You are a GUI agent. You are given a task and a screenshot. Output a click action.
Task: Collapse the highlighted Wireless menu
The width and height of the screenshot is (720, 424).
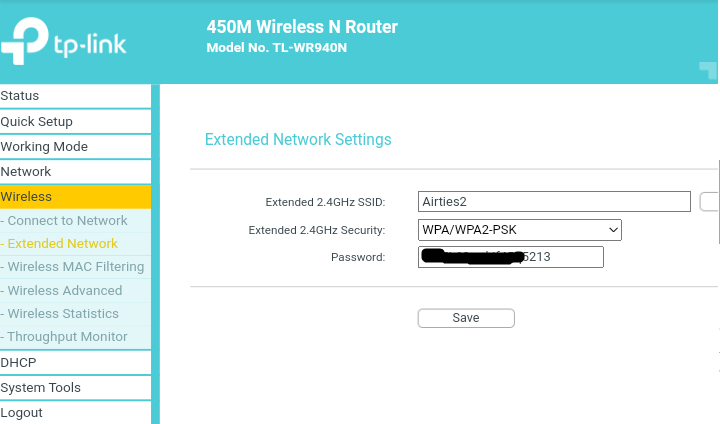75,197
